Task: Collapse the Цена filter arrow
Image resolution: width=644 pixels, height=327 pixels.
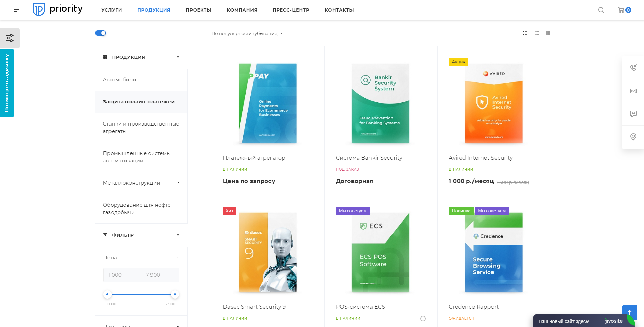Action: tap(178, 258)
